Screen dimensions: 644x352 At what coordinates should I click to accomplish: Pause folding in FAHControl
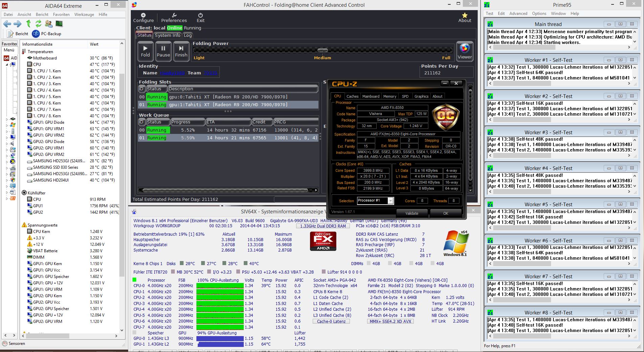point(163,51)
